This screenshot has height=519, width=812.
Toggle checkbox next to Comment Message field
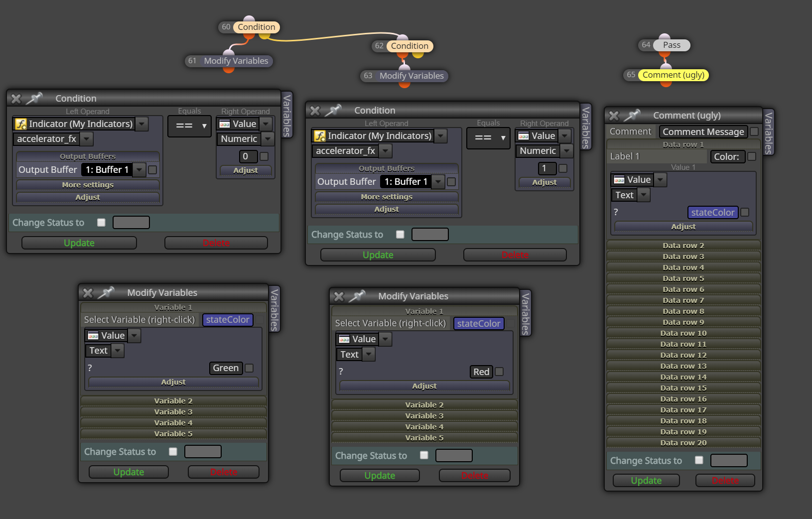point(754,131)
